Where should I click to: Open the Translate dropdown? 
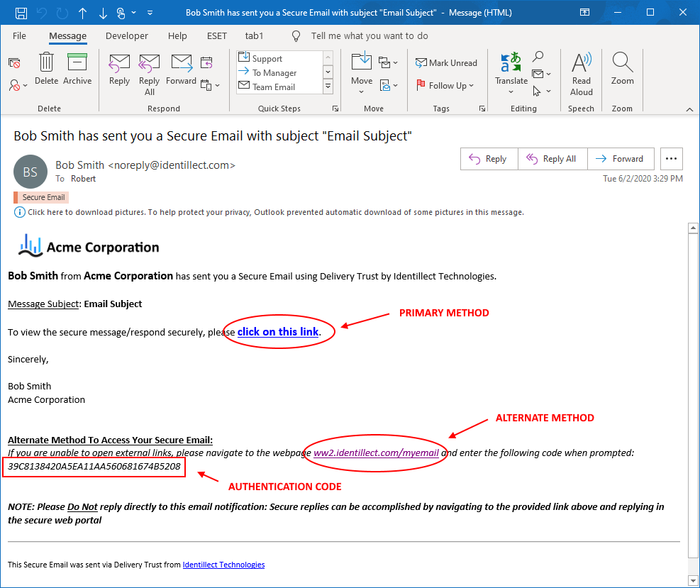click(x=511, y=73)
